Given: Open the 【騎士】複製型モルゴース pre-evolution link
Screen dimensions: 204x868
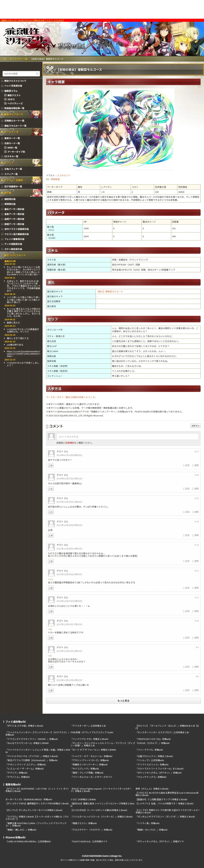Looking at the screenshot, I should [110, 291].
